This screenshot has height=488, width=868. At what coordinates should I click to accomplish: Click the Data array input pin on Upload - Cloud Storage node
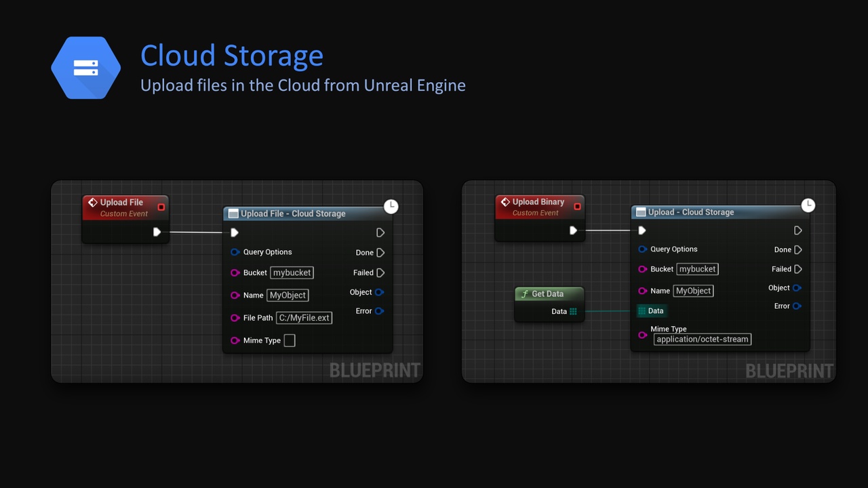642,311
